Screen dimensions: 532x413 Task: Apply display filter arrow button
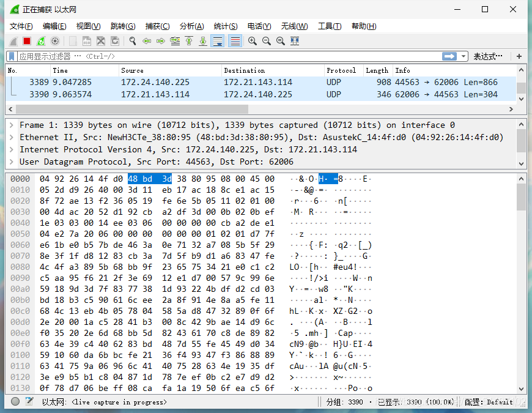click(x=449, y=56)
